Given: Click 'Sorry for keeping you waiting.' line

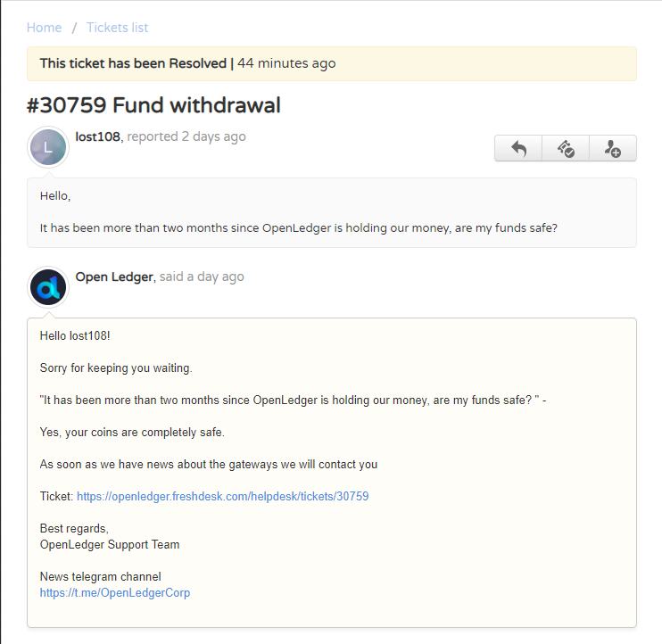Looking at the screenshot, I should (x=116, y=368).
